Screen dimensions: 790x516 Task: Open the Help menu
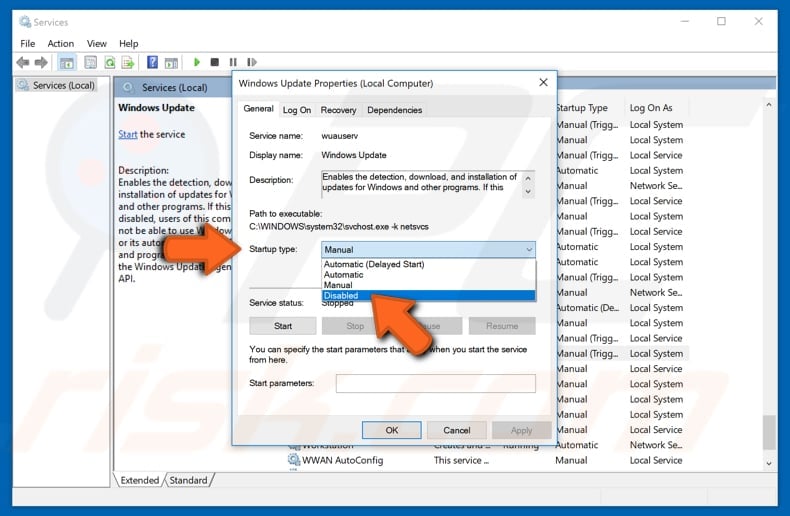[128, 43]
